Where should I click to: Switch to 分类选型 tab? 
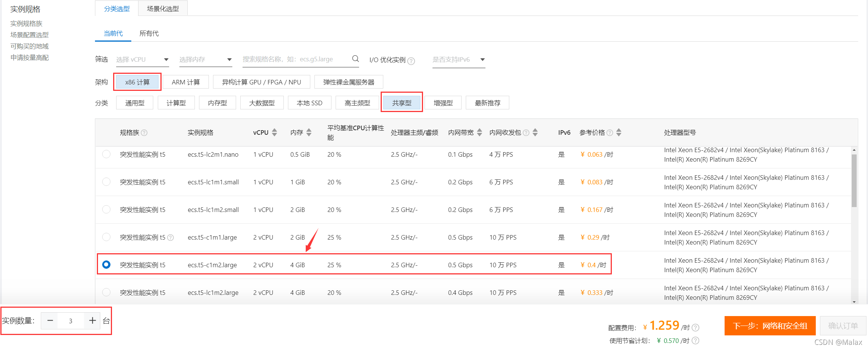coord(117,8)
